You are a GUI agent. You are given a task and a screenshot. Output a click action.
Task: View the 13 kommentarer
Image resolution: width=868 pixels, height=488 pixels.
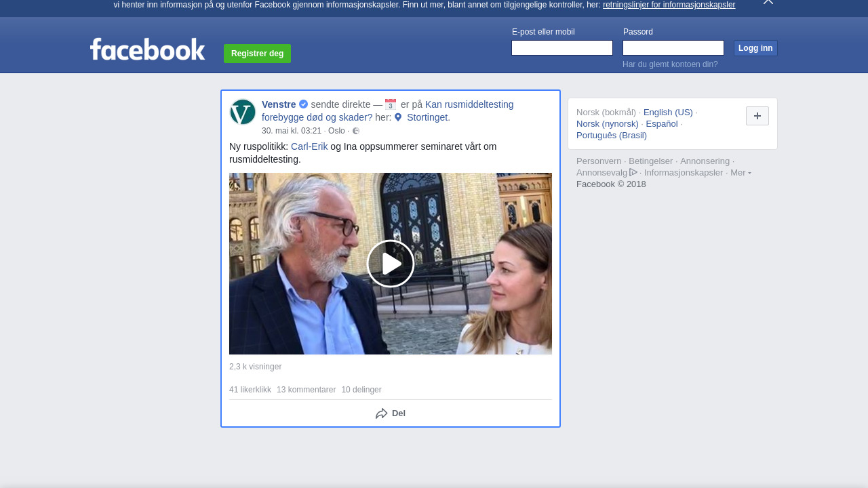(307, 390)
